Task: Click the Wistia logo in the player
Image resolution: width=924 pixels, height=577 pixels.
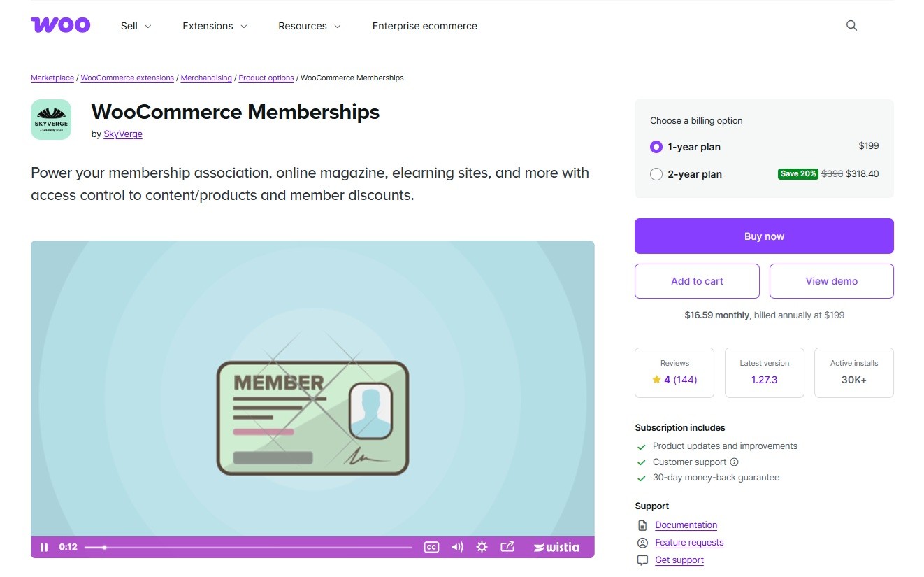Action: (x=556, y=547)
